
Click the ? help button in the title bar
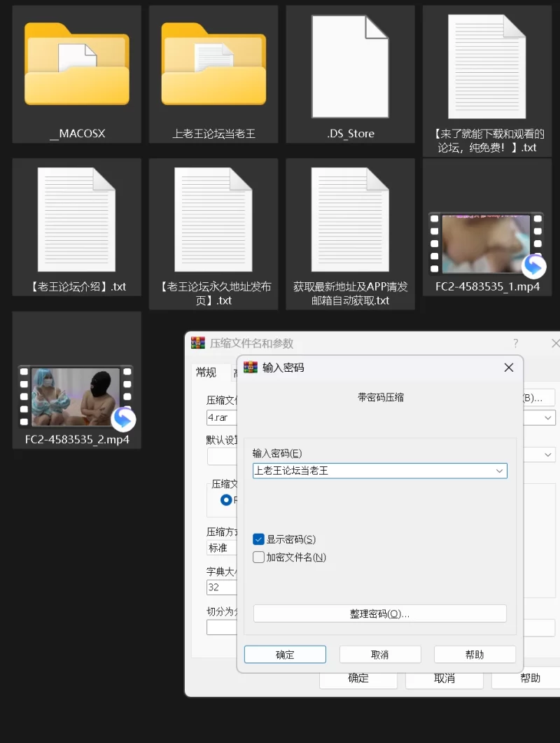click(x=516, y=343)
